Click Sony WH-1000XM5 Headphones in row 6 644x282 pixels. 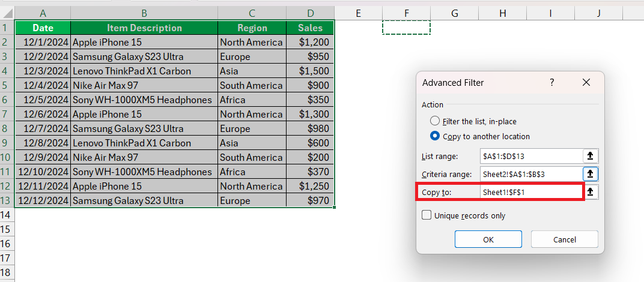[144, 100]
